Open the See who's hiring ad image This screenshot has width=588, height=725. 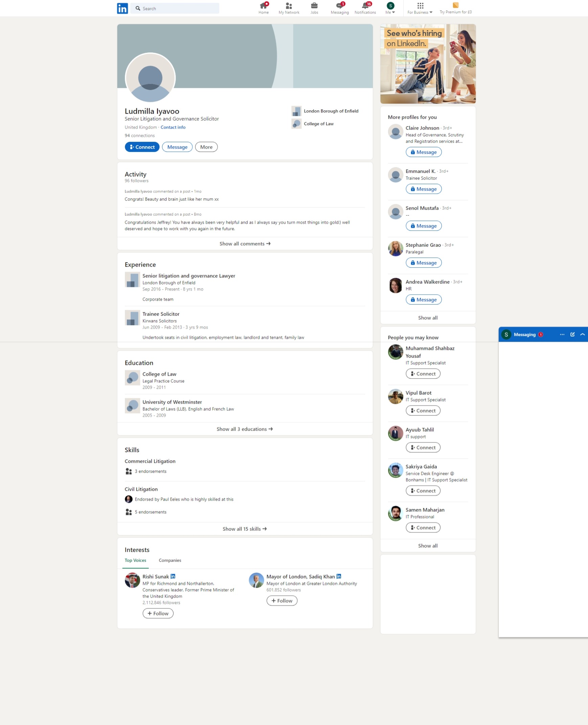click(428, 64)
